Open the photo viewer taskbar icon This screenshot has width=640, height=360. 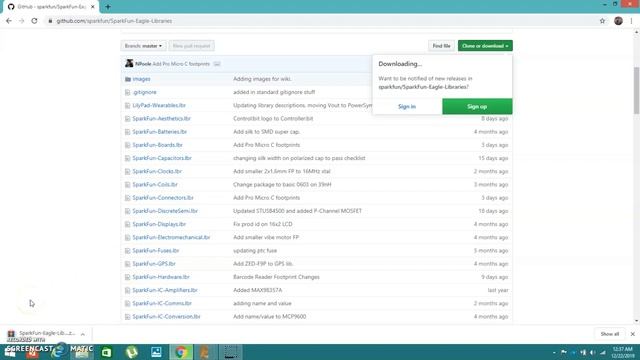coord(156,352)
